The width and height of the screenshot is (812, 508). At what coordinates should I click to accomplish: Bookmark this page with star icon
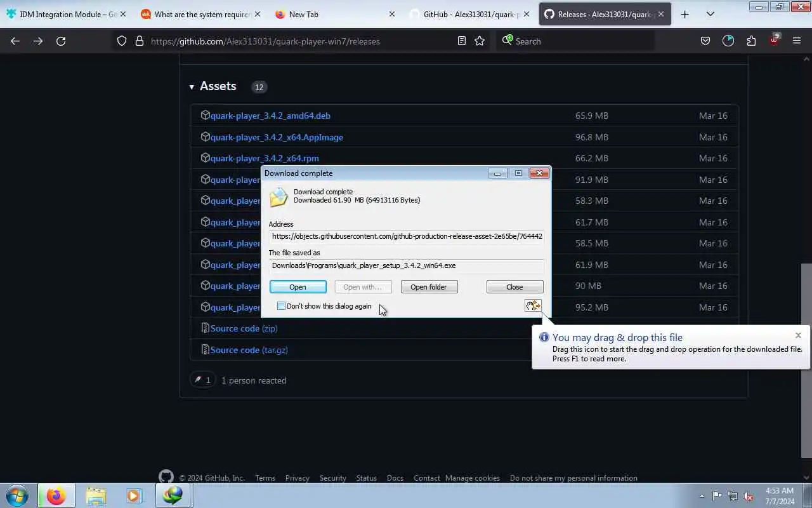(x=480, y=41)
